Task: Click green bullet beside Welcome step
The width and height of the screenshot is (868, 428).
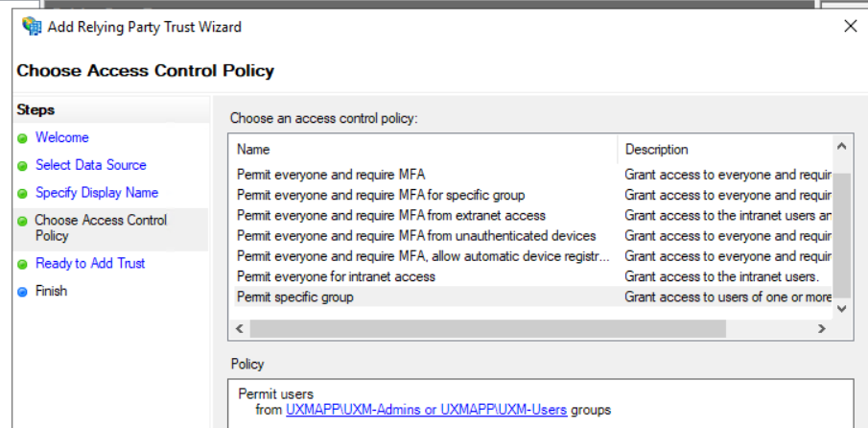Action: click(23, 138)
